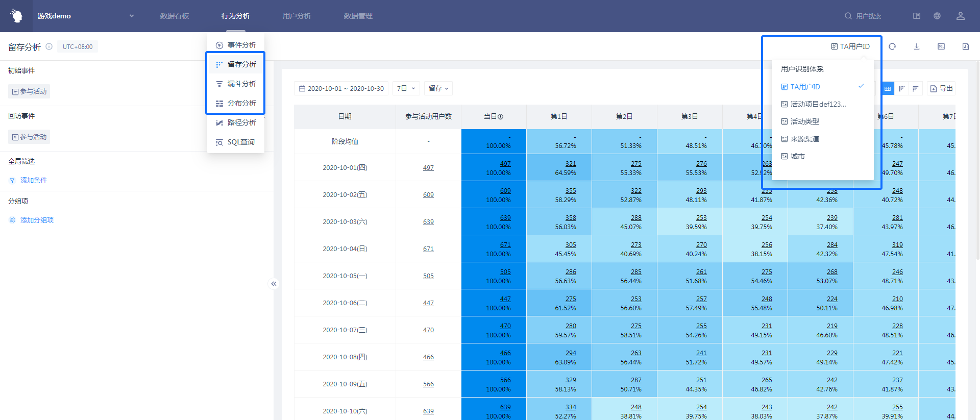Open the SQL view icon
This screenshot has height=420, width=980.
pyautogui.click(x=941, y=46)
